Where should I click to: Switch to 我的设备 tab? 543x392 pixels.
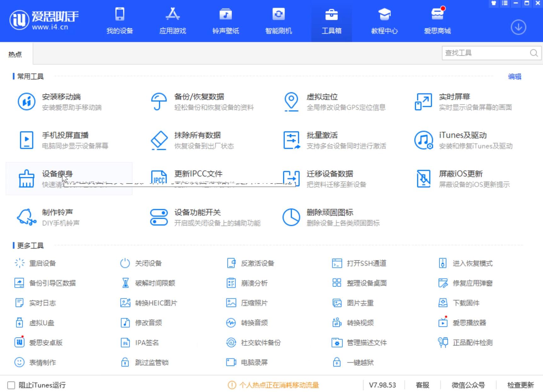point(120,21)
